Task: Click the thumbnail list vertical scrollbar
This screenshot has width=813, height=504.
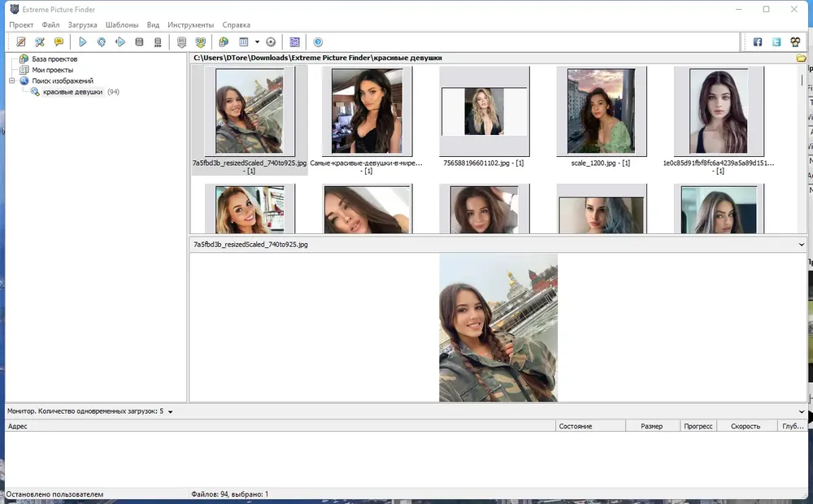Action: pos(802,148)
